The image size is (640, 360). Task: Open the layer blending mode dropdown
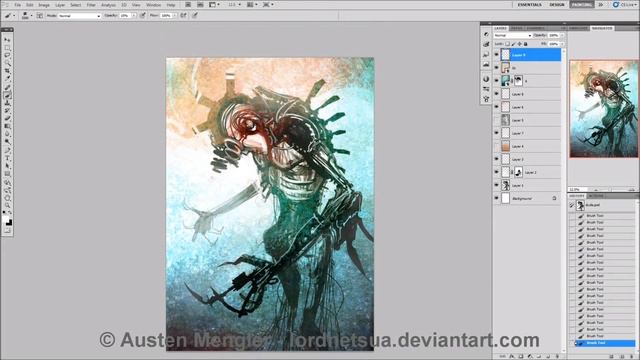[x=513, y=36]
